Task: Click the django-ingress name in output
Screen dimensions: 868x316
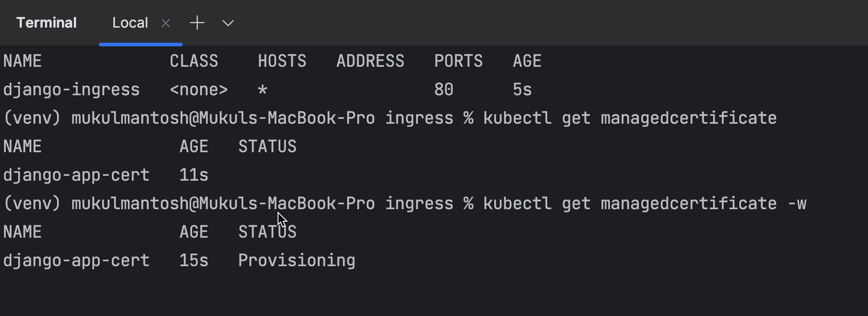Action: coord(71,90)
